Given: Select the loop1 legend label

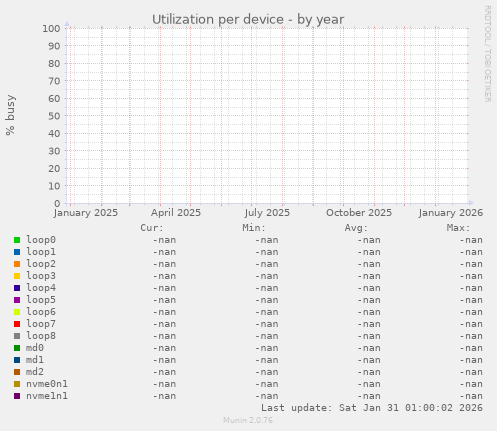Looking at the screenshot, I should [x=41, y=252].
